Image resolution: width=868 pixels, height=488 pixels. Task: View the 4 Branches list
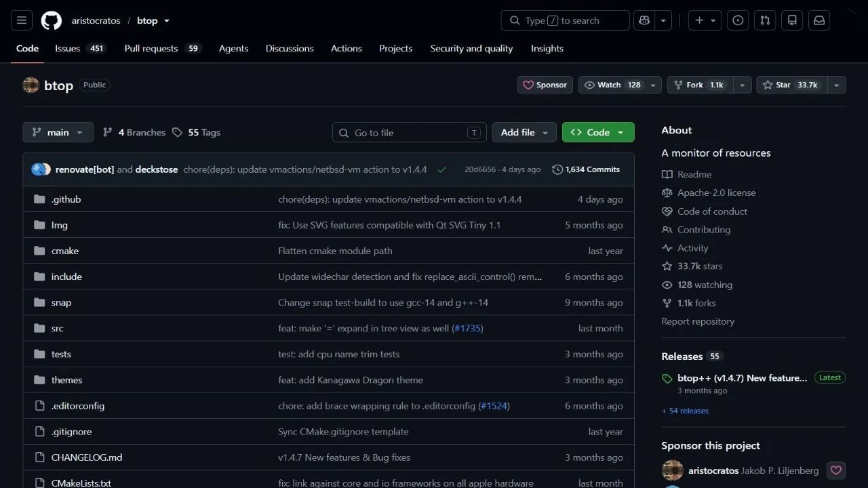134,132
